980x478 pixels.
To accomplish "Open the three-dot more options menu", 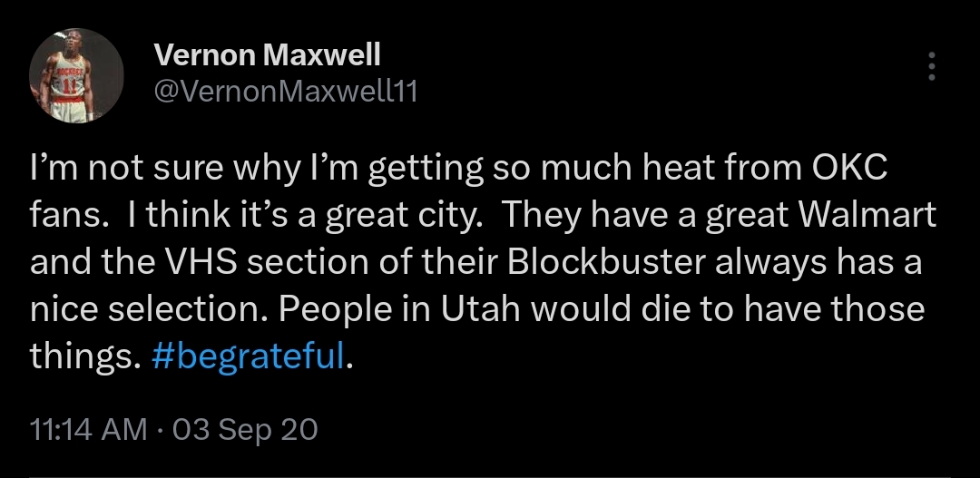I will pyautogui.click(x=930, y=67).
